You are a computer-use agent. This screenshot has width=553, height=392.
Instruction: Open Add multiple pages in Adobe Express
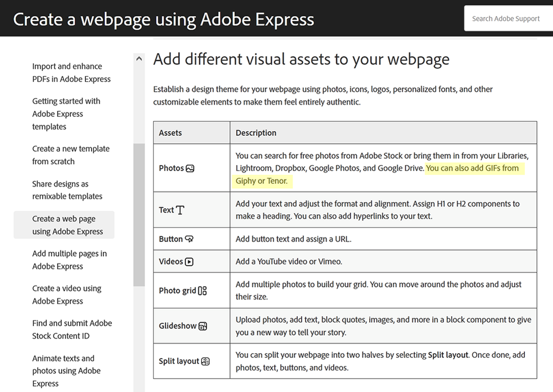tap(69, 260)
